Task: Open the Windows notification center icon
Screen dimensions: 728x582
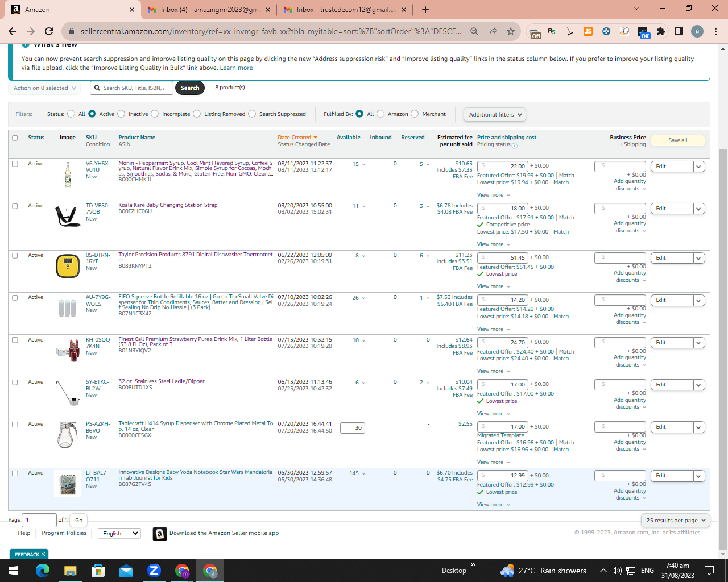Action: (x=709, y=571)
